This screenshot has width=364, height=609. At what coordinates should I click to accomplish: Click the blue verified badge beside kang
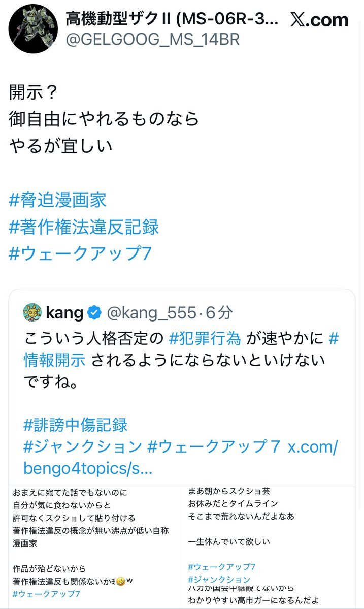click(95, 313)
